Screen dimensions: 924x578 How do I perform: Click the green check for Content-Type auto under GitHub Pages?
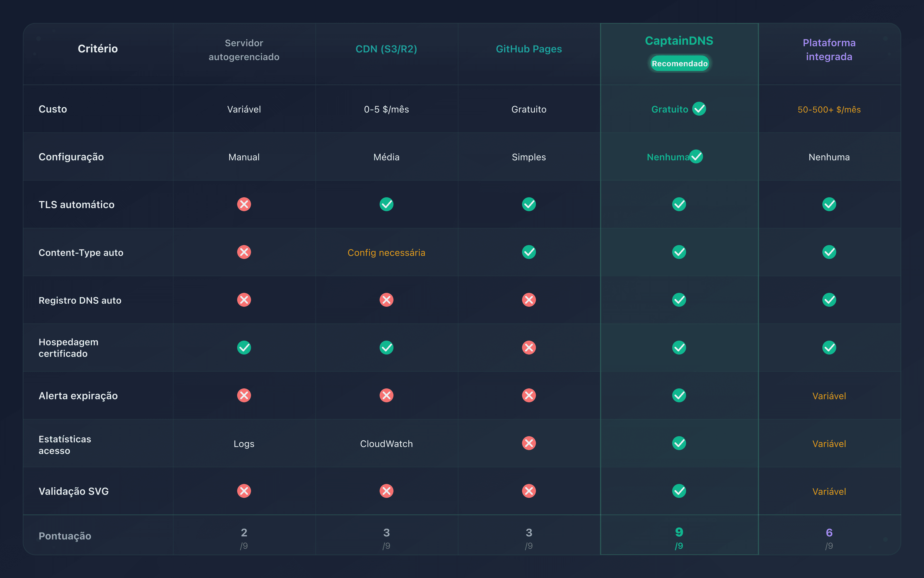click(529, 252)
